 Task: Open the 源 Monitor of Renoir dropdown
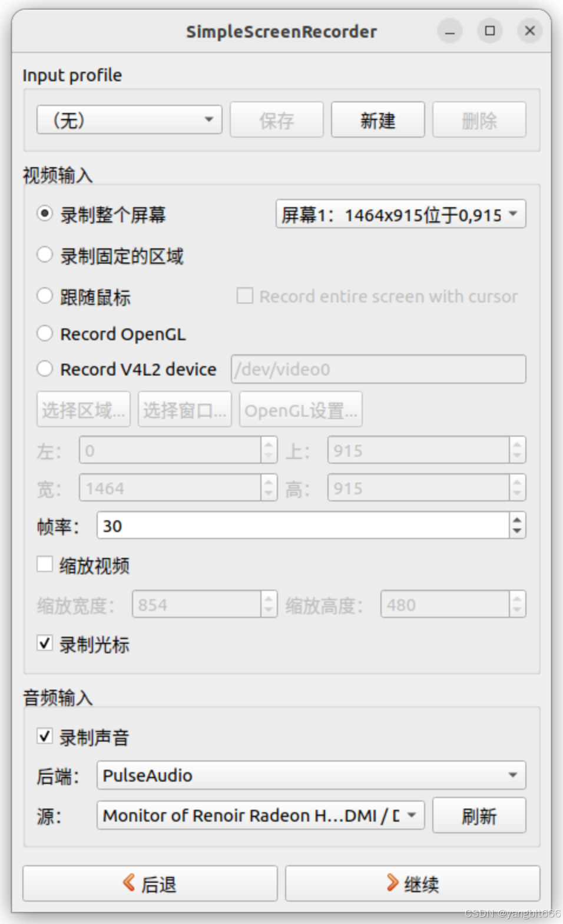pyautogui.click(x=260, y=815)
